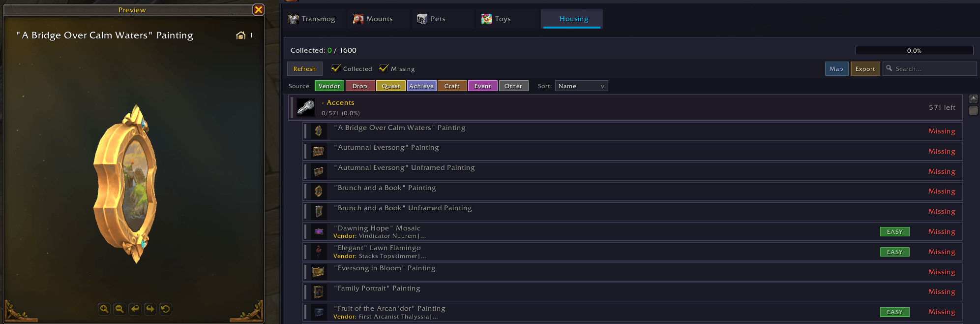Switch to the Toys tab
The width and height of the screenshot is (980, 324).
click(x=506, y=19)
